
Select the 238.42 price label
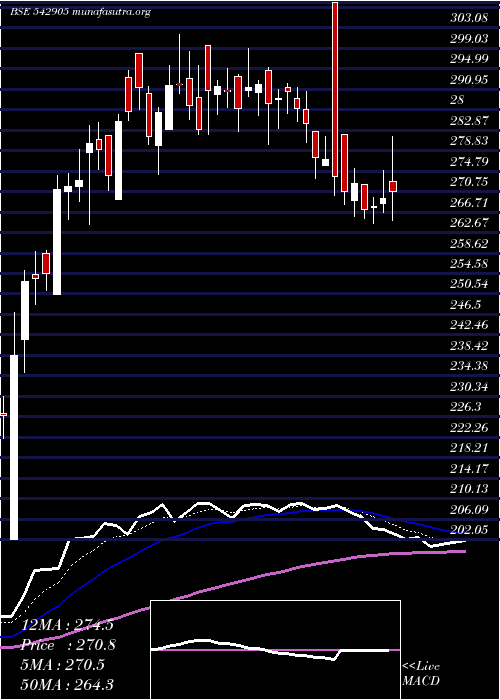(x=469, y=346)
